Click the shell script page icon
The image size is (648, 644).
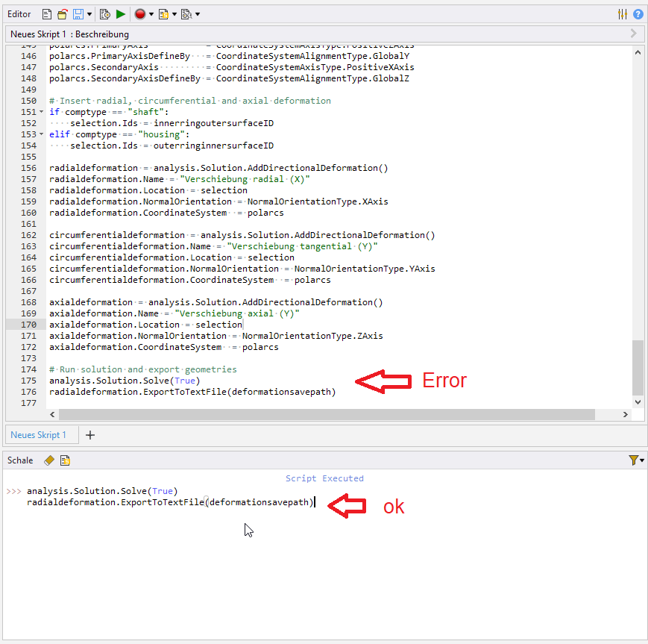click(x=66, y=460)
